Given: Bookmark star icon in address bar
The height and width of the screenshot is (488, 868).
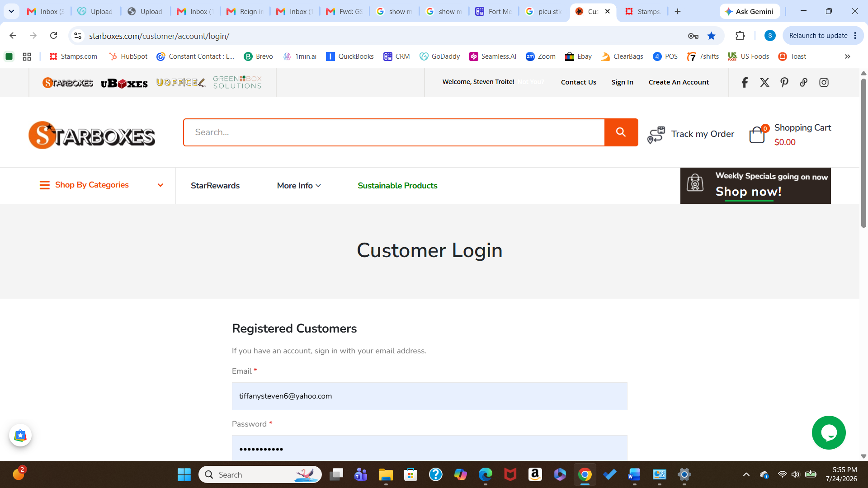Looking at the screenshot, I should (712, 36).
